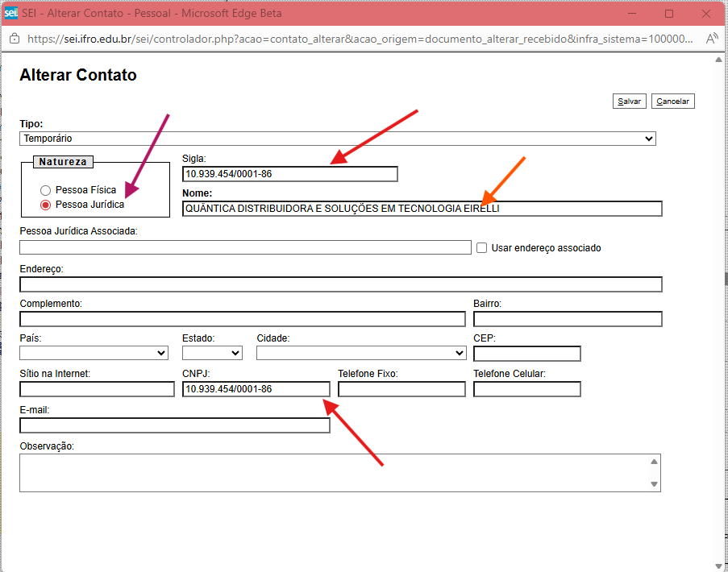Image resolution: width=728 pixels, height=572 pixels.
Task: Select the Pessoa Jurídica radio button
Action: (46, 205)
